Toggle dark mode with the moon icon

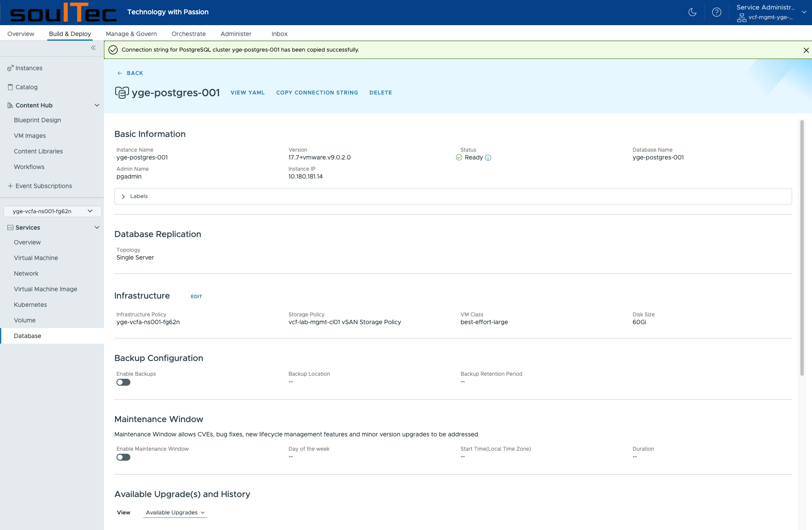coord(692,12)
